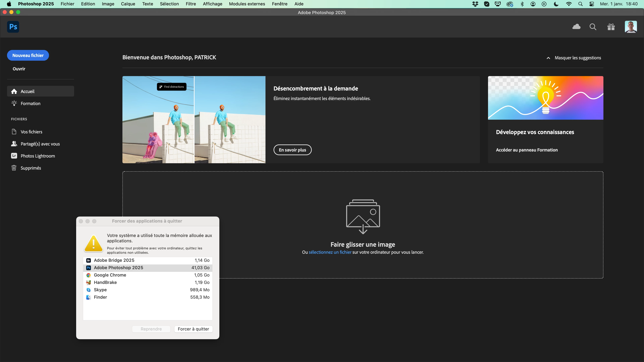Open the Supprimés trash section

point(31,168)
